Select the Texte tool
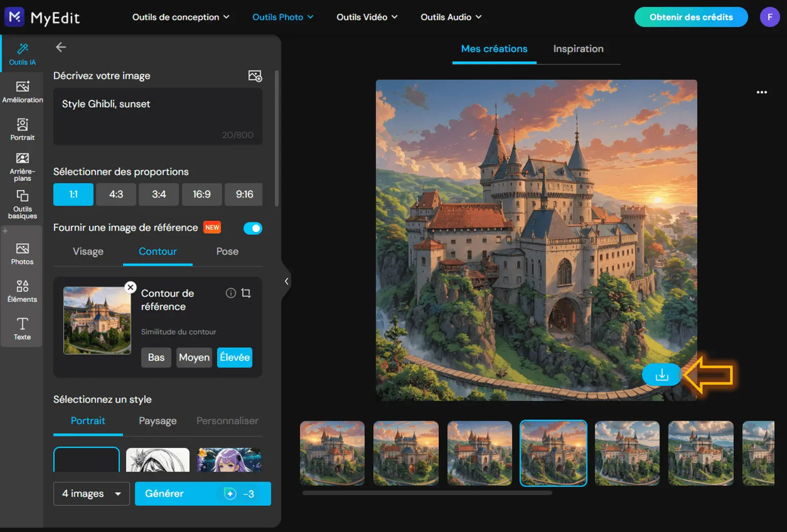The width and height of the screenshot is (787, 532). tap(22, 328)
